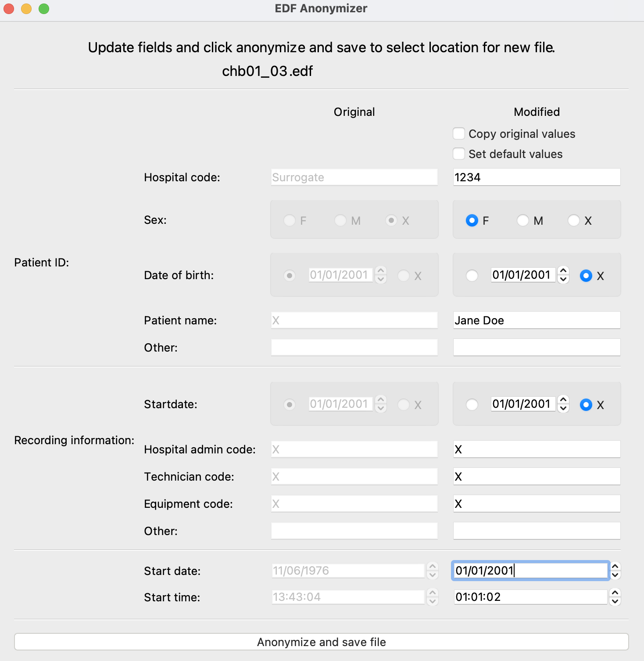
Task: Select X radio for modified Startdate
Action: (586, 405)
